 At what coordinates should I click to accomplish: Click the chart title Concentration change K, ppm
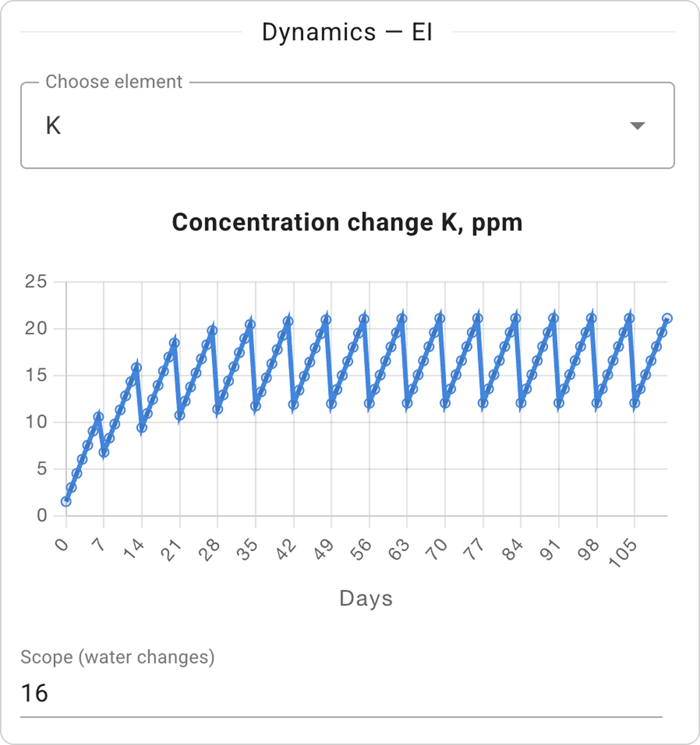coord(347,223)
